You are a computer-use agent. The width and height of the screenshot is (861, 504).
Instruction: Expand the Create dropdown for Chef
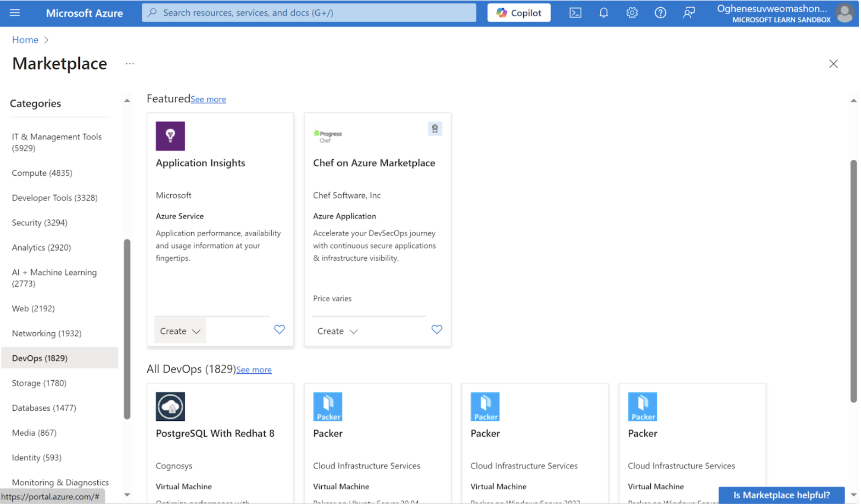(338, 331)
